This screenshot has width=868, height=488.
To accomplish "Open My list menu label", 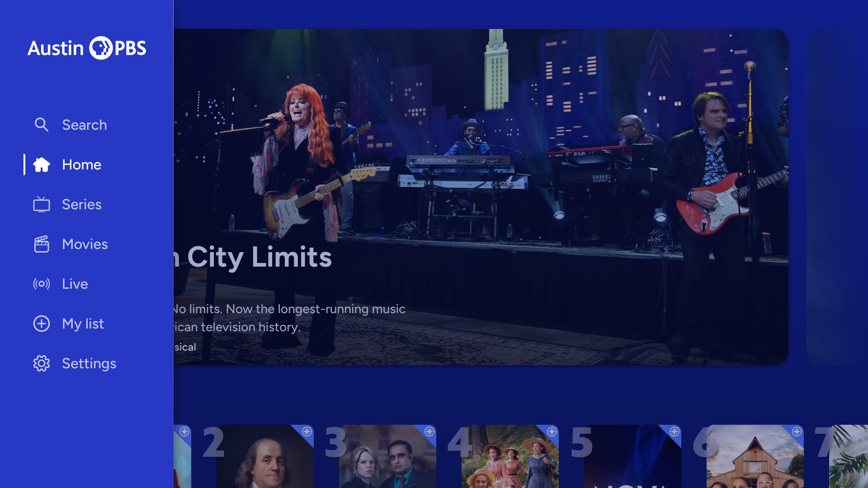I will tap(83, 324).
